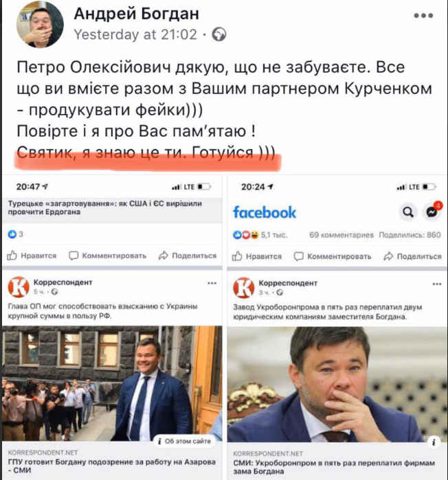Click the info icon on right article image

[x=434, y=442]
